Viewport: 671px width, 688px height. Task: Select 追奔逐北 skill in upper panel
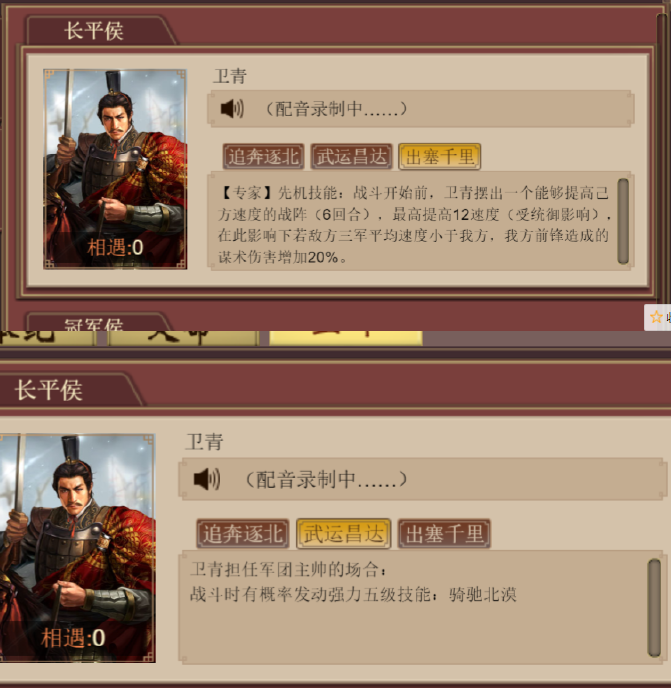coord(263,156)
